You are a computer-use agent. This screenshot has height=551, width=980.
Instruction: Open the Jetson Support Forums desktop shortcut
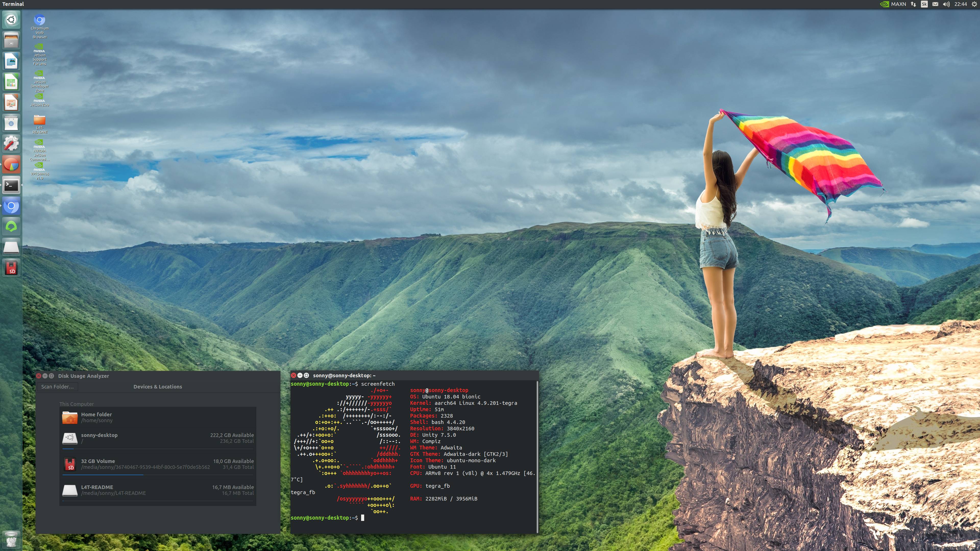40,54
